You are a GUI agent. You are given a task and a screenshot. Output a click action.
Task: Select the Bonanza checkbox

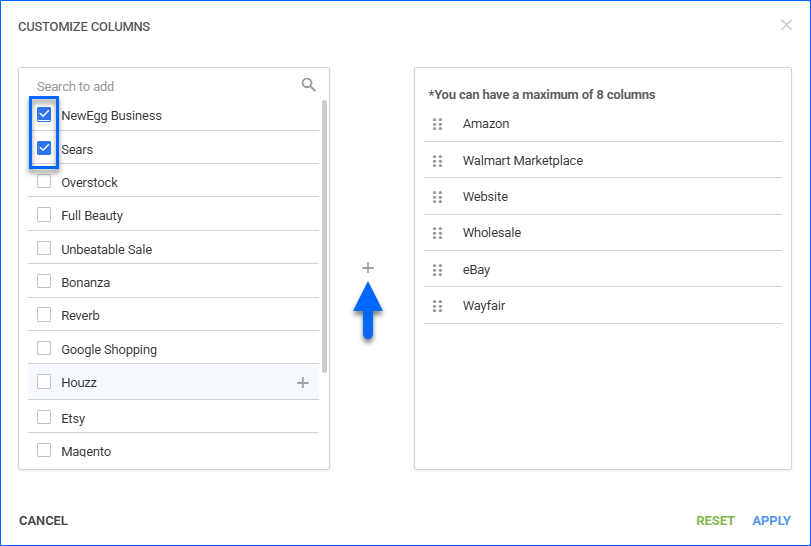pyautogui.click(x=44, y=282)
